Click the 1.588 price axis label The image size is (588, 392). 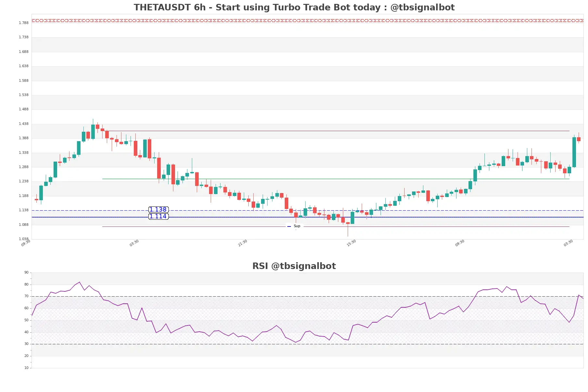(x=24, y=80)
